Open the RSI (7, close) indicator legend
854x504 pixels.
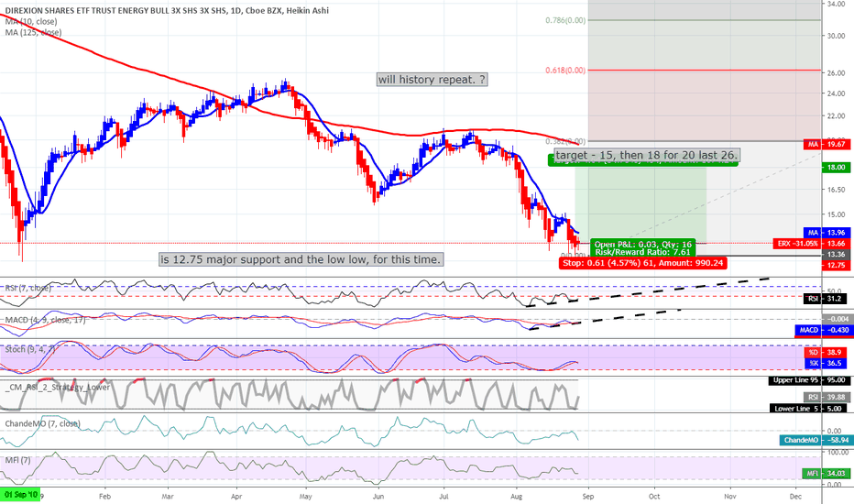coord(28,287)
